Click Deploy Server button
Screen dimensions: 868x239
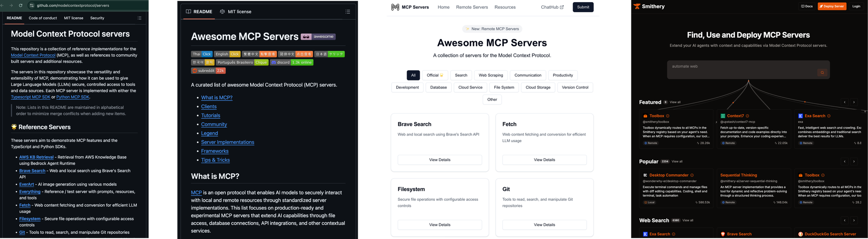[832, 7]
